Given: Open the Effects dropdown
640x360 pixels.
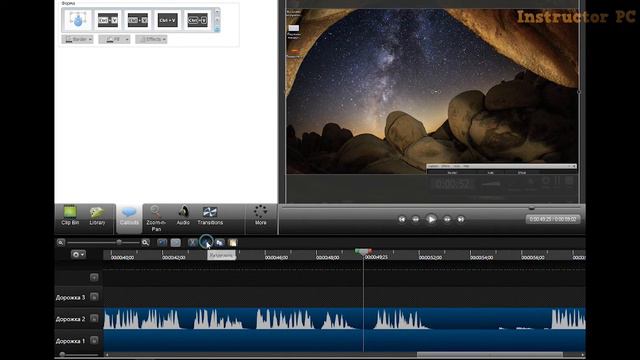Looking at the screenshot, I should pyautogui.click(x=151, y=39).
